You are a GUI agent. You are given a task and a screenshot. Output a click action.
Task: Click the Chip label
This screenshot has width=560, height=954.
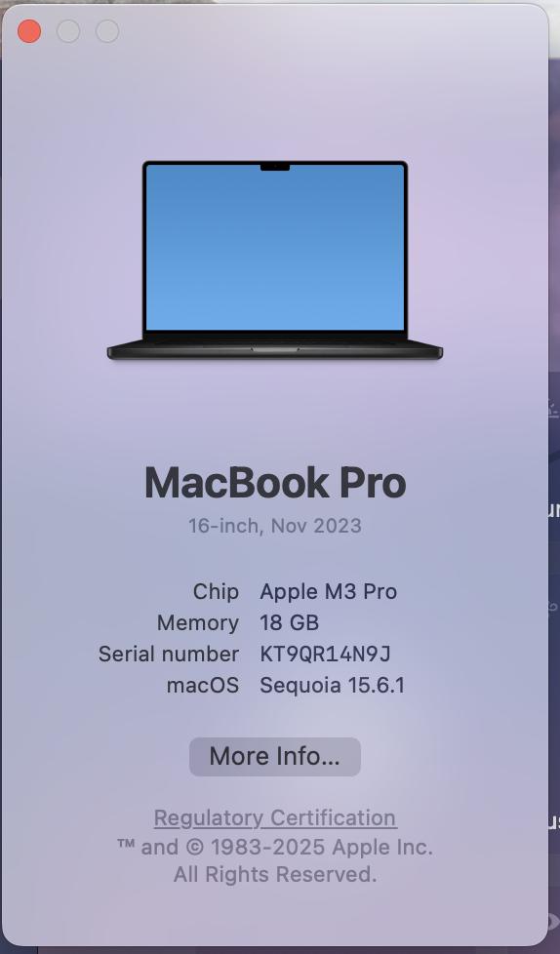coord(216,591)
